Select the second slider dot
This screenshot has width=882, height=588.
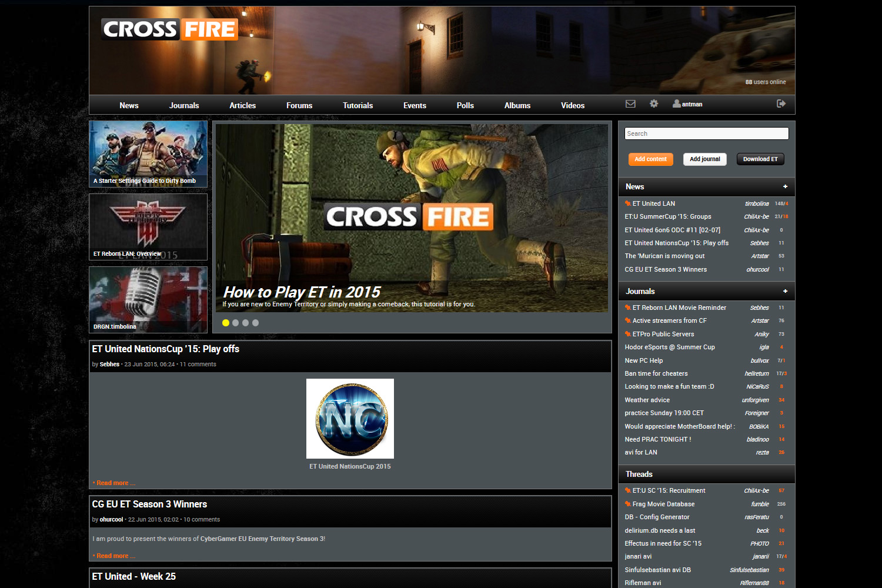click(236, 323)
